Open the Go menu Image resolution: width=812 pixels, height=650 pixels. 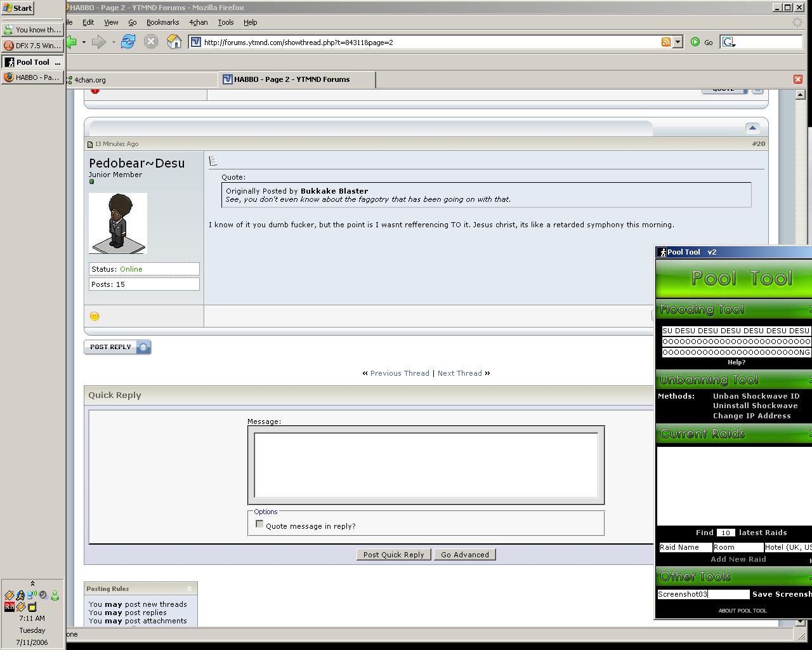pyautogui.click(x=132, y=22)
